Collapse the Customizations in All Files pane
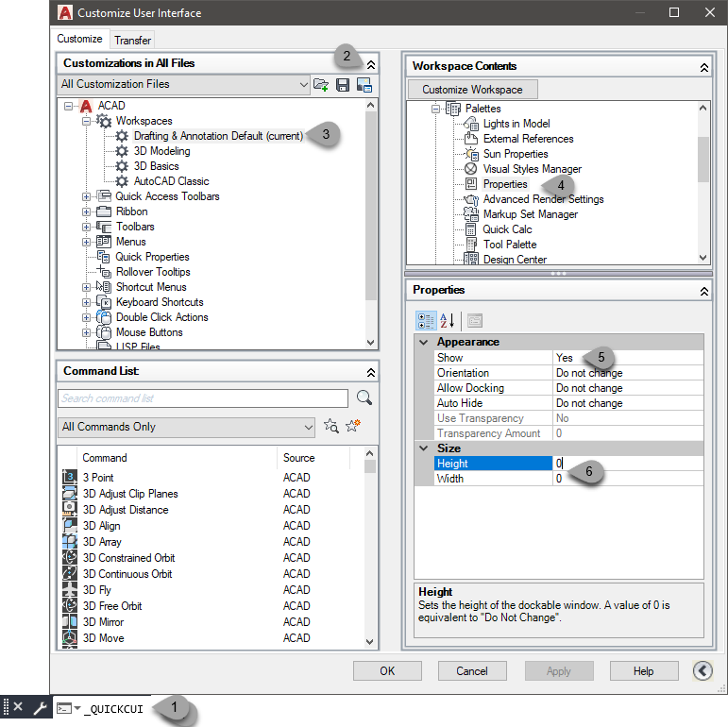The image size is (728, 727). pyautogui.click(x=371, y=64)
